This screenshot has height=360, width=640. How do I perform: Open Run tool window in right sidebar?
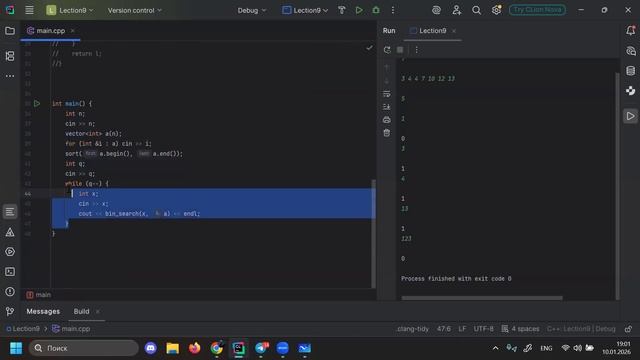(x=630, y=116)
